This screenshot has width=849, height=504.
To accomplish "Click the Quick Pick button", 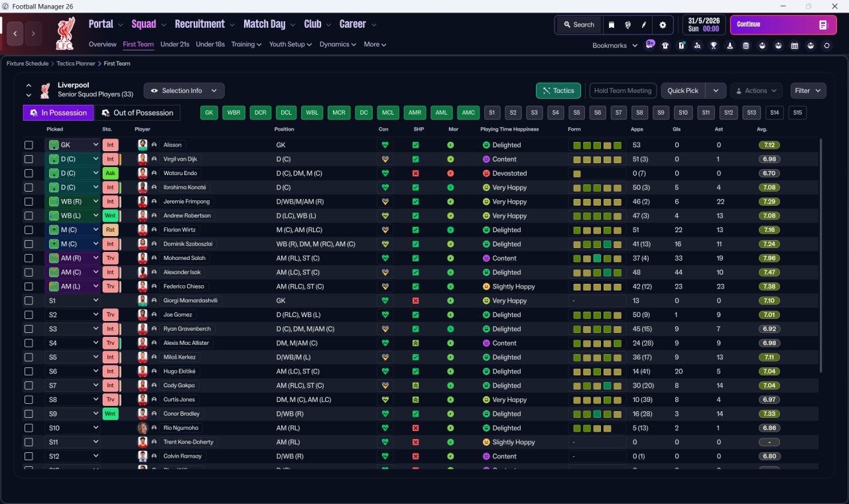I will [x=683, y=91].
